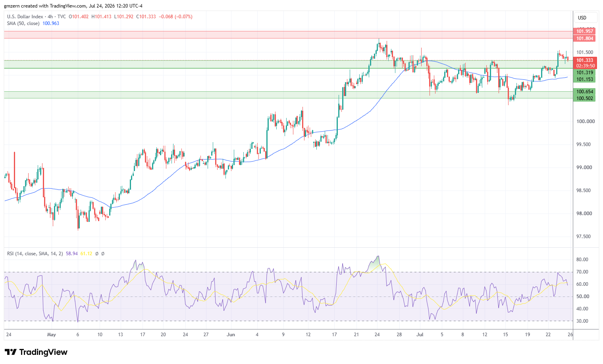
Task: Click the 100.000 price axis tick
Action: [x=586, y=121]
